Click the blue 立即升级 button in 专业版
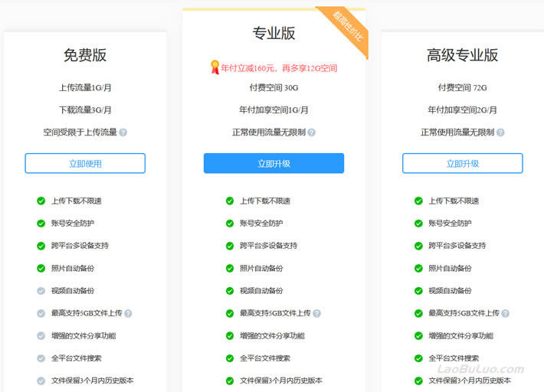 pyautogui.click(x=274, y=163)
